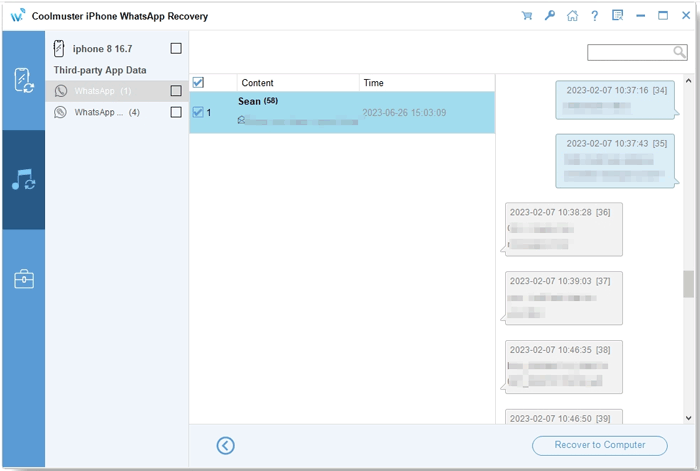700x471 pixels.
Task: Select WhatsApp (1) in the sidebar
Action: pyautogui.click(x=117, y=91)
